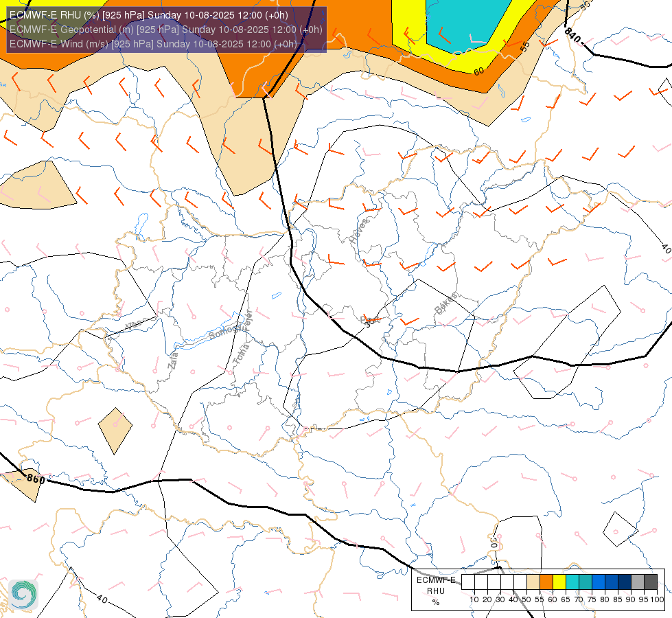Click the Békés county label

coord(445,304)
